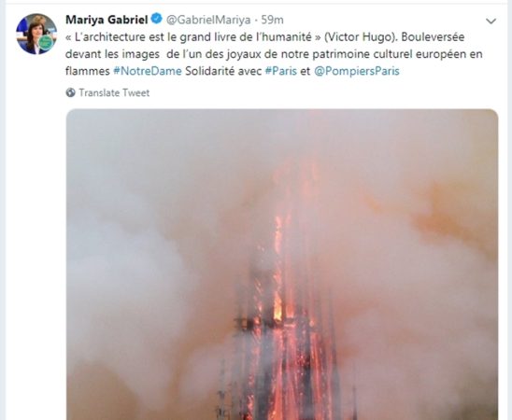Click the globe icon beside Translate Tweet

click(x=70, y=92)
